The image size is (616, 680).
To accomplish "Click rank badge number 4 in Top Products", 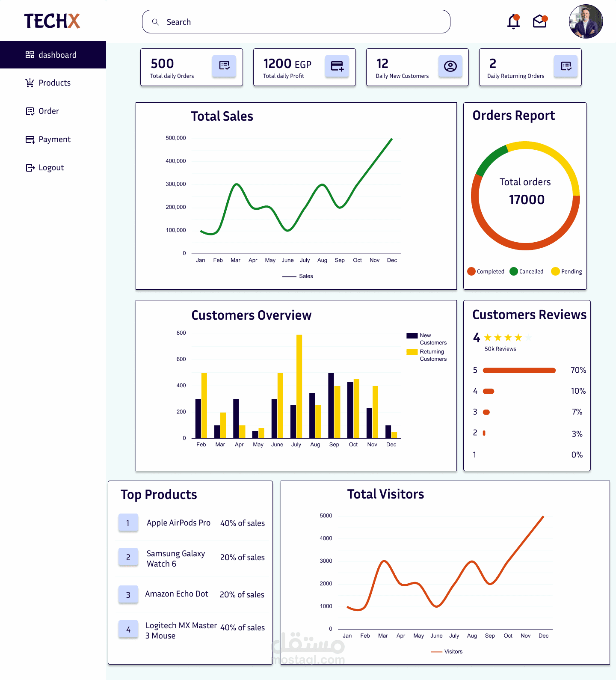I will (x=128, y=629).
